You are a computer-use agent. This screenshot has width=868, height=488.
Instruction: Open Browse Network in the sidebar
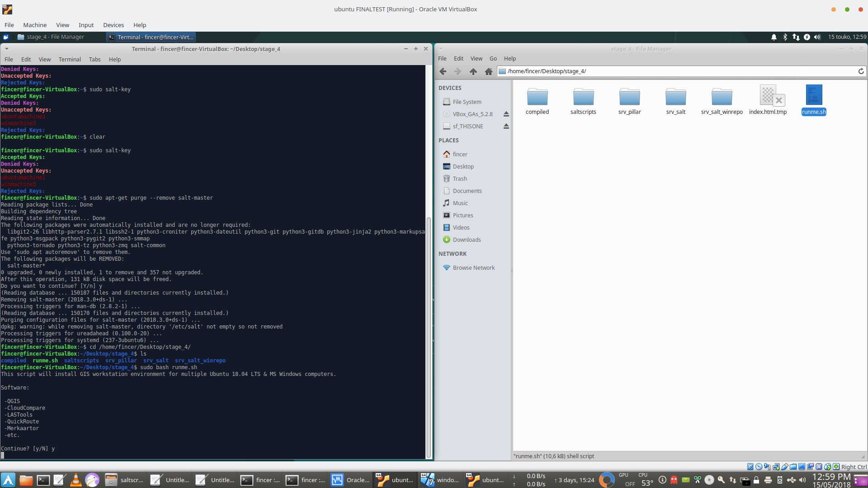[473, 268]
